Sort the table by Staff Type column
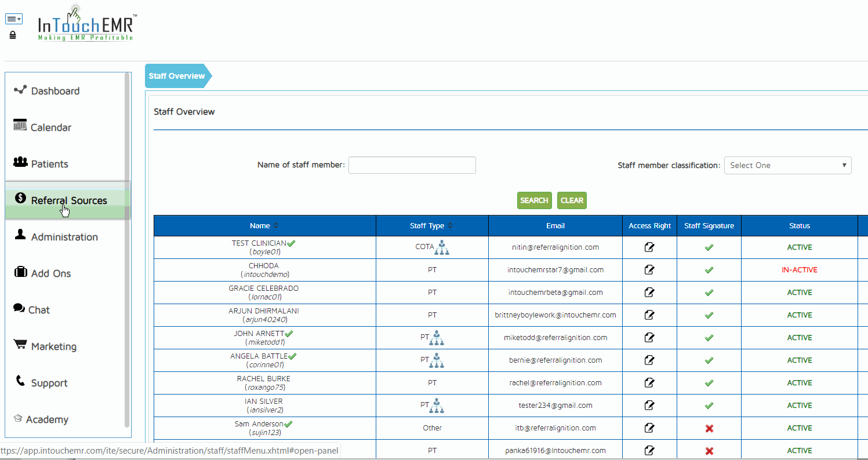 (x=431, y=226)
